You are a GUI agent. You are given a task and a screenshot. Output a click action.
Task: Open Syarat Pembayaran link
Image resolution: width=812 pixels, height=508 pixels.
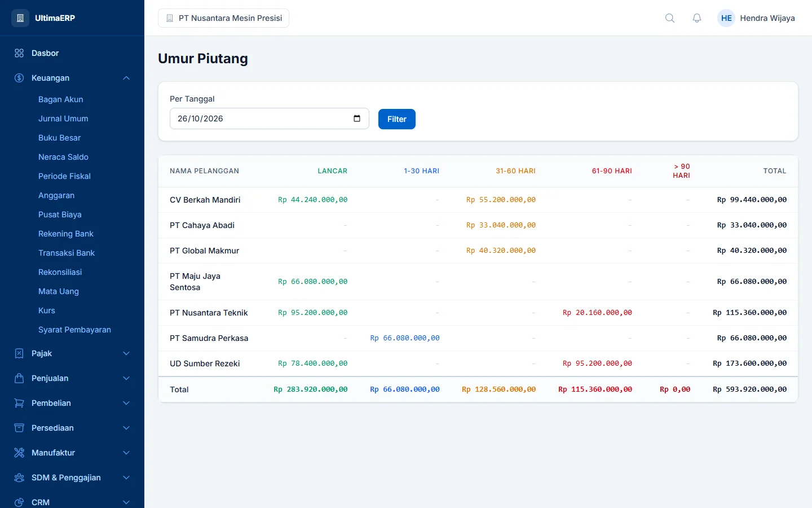[x=74, y=330]
